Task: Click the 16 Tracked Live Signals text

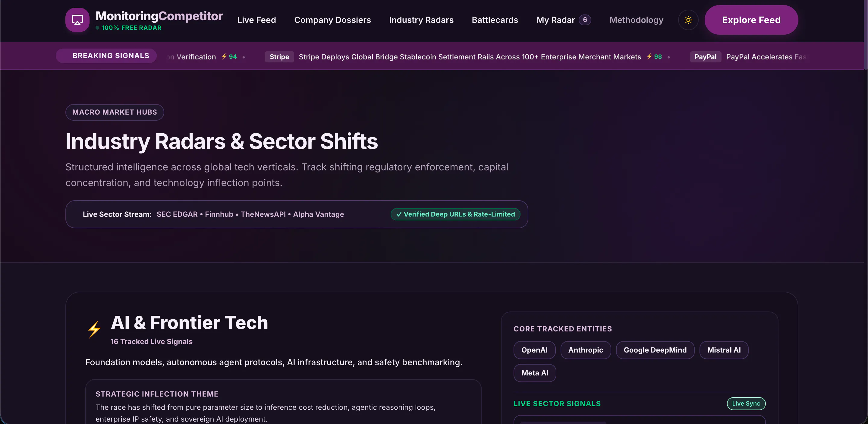Action: (152, 341)
